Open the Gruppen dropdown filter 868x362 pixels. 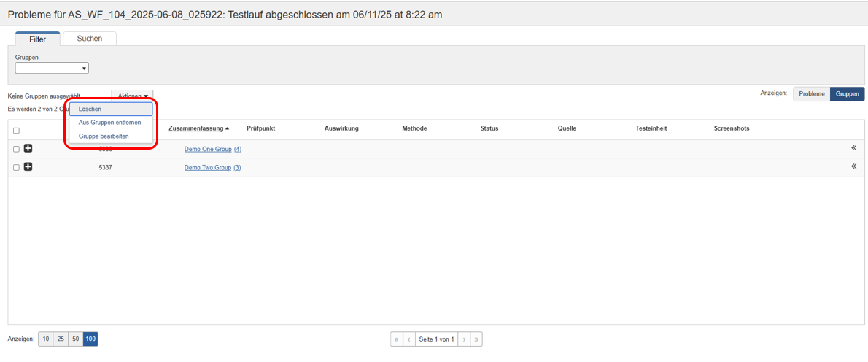point(52,69)
